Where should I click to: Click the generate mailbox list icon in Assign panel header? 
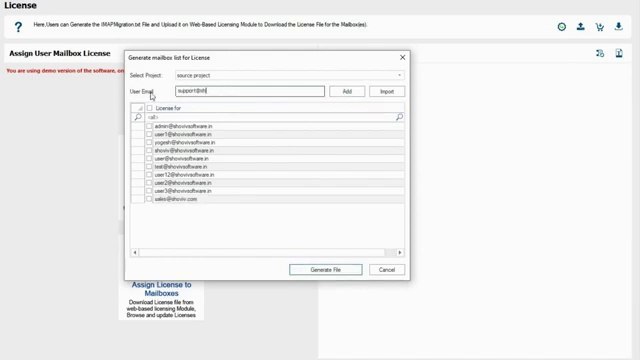(600, 53)
